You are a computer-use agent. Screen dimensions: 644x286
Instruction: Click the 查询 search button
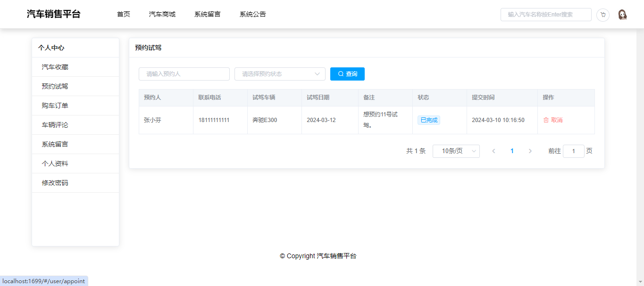347,74
